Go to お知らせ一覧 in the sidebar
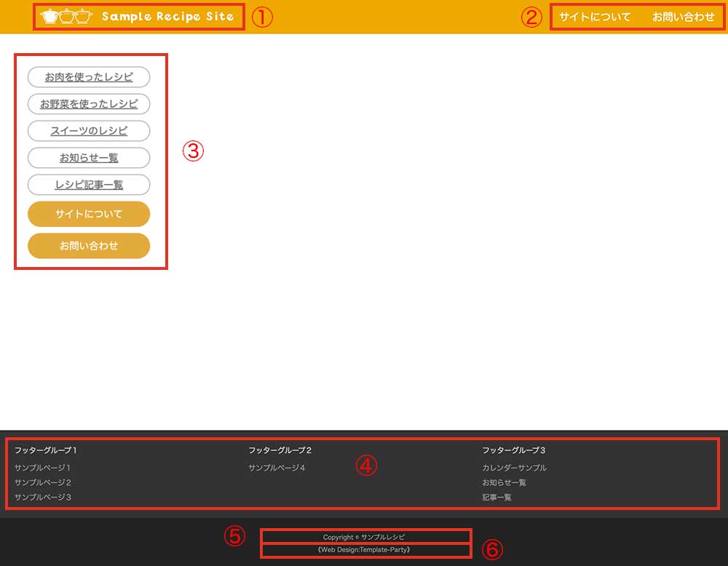Viewport: 728px width, 566px height. point(89,158)
